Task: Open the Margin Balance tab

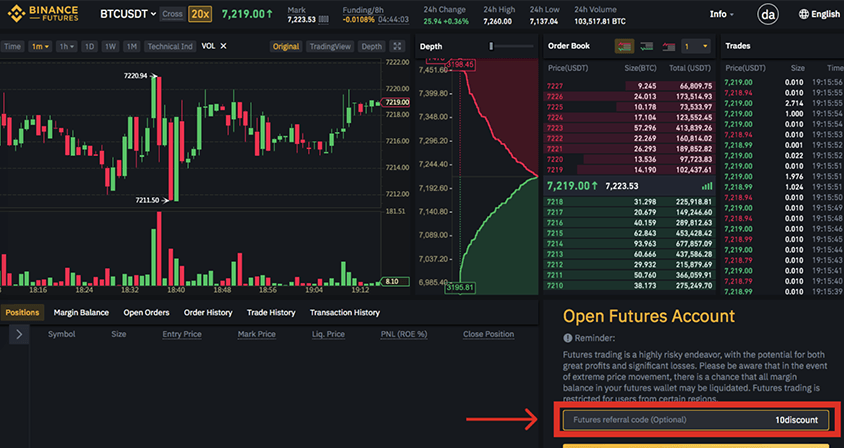Action: point(81,312)
